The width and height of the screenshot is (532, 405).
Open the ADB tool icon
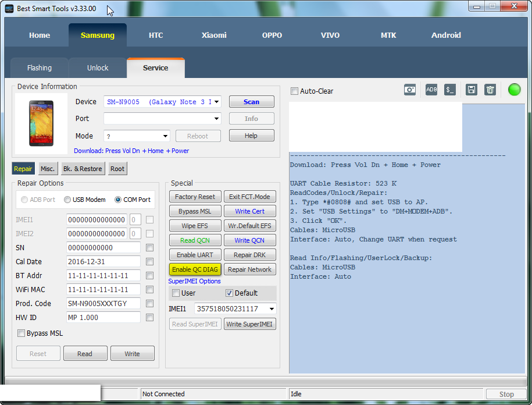[x=431, y=90]
